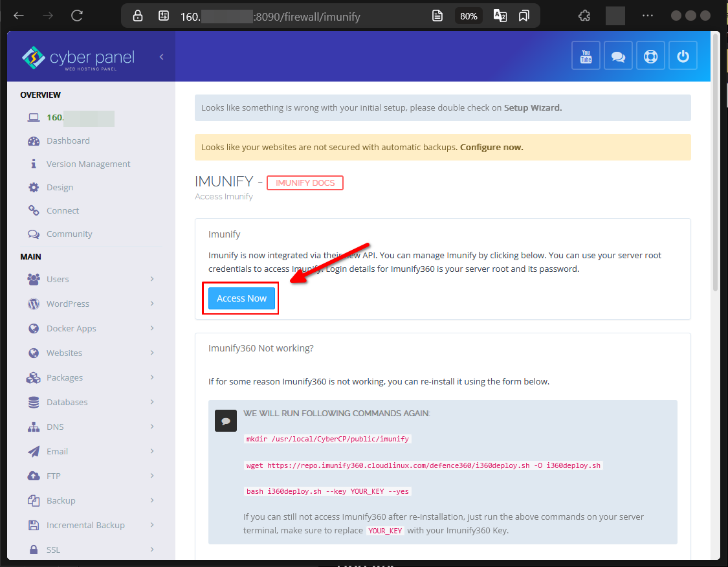728x567 pixels.
Task: Click the wget i360deploy.sh command text
Action: pos(423,465)
